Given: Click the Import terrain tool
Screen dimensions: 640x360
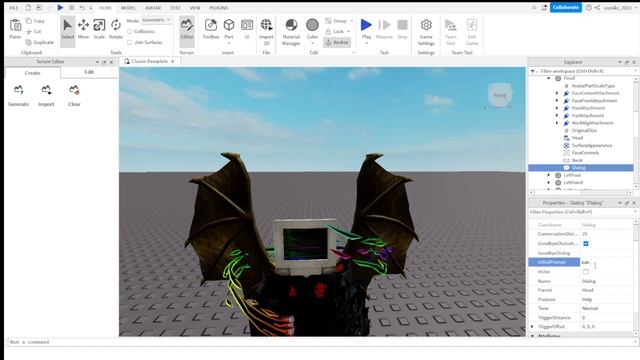Looking at the screenshot, I should (46, 96).
